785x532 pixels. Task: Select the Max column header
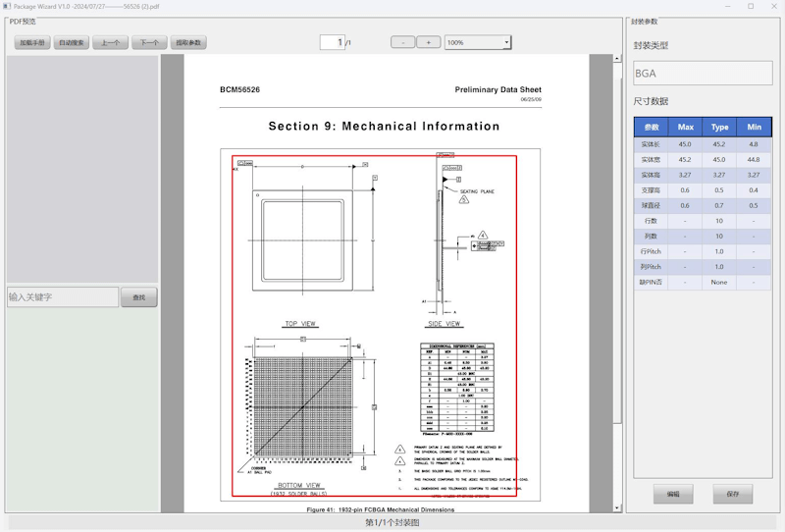(x=685, y=128)
